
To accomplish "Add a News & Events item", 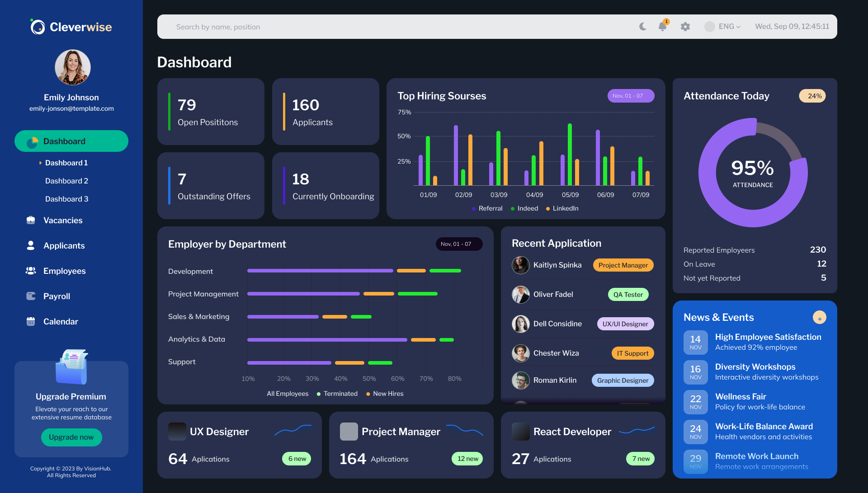I will pyautogui.click(x=819, y=318).
